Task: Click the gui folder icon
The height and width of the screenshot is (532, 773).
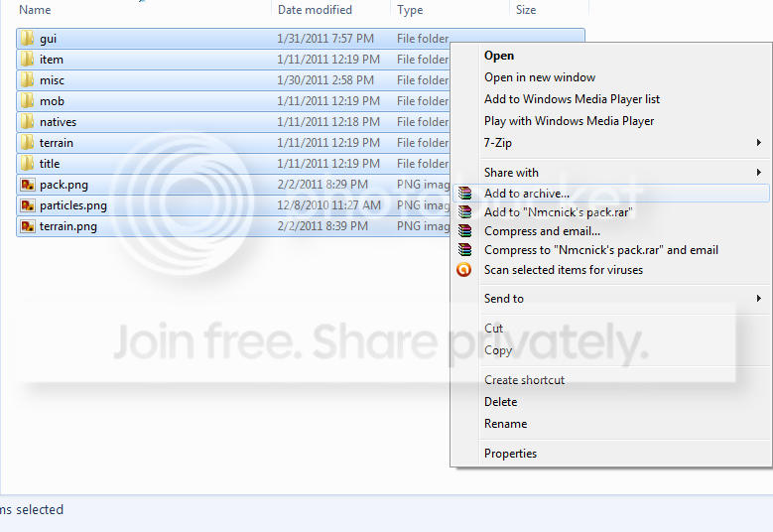Action: point(28,39)
